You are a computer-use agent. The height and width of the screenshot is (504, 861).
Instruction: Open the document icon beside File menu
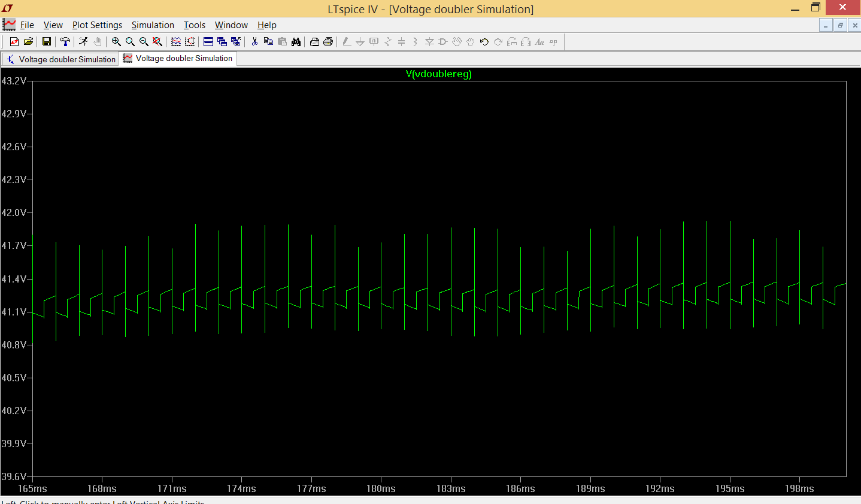pyautogui.click(x=9, y=25)
